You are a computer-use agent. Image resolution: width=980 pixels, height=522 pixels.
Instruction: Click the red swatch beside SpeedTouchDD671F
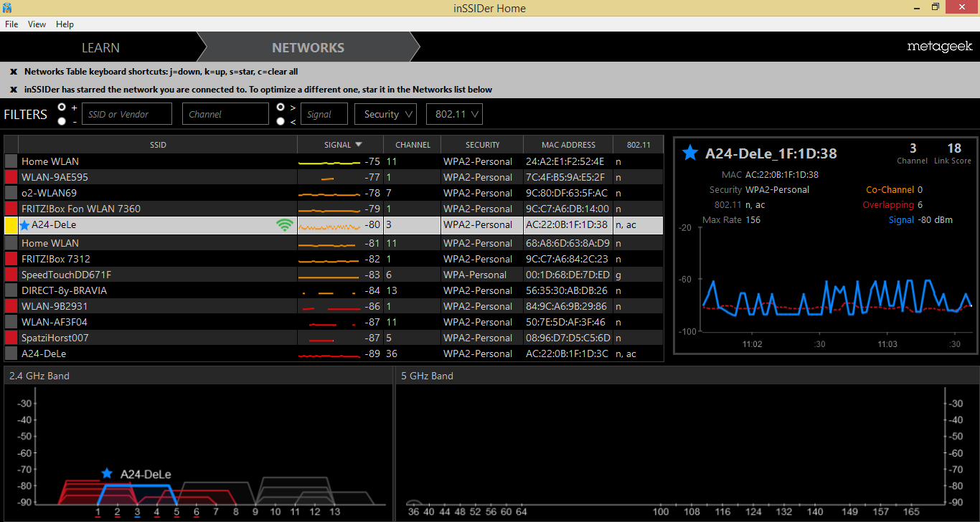(x=11, y=275)
